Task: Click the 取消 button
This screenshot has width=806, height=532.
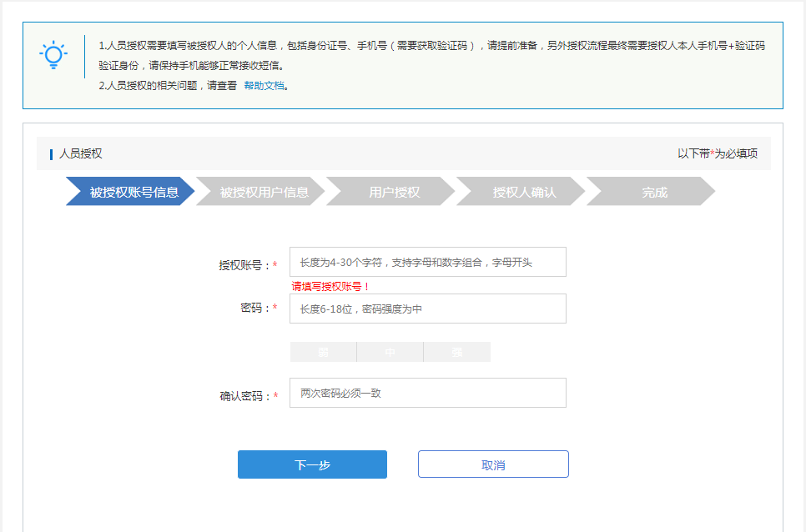Action: pos(492,464)
